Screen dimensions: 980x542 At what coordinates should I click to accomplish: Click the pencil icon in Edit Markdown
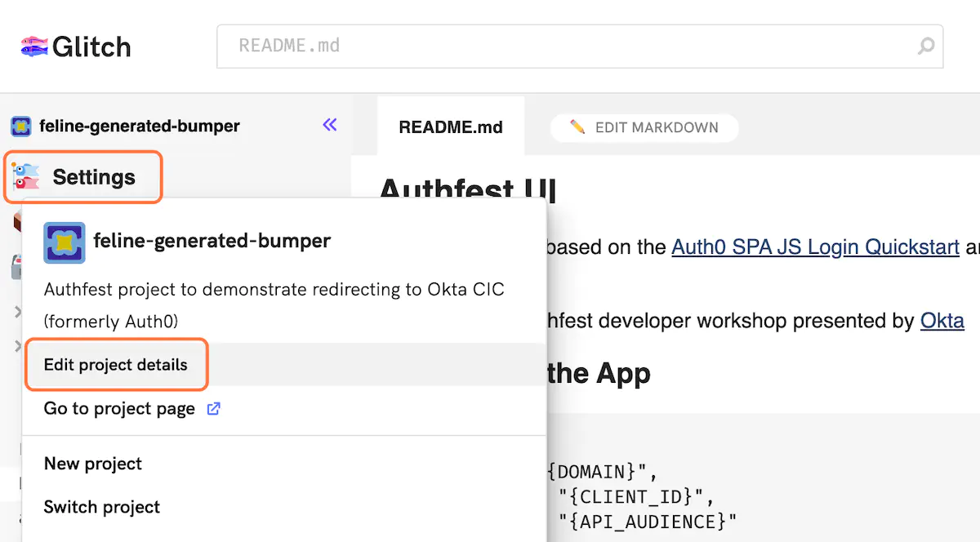tap(577, 127)
